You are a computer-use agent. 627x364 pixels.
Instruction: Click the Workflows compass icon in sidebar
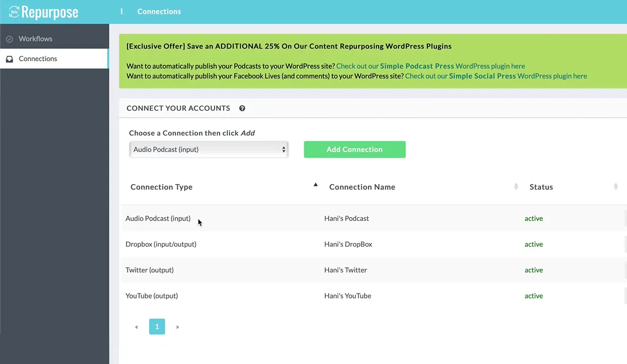(9, 39)
